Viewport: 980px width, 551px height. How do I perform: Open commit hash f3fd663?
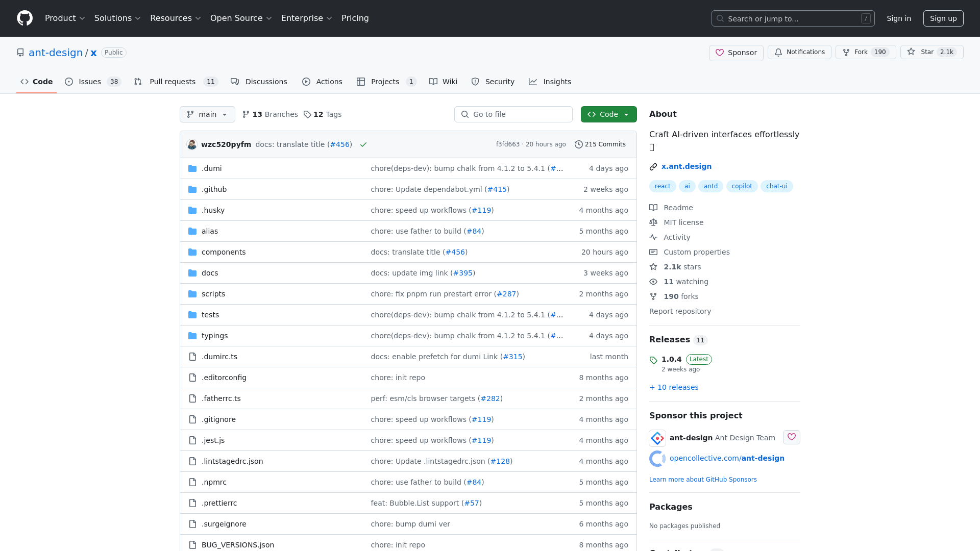pyautogui.click(x=507, y=144)
